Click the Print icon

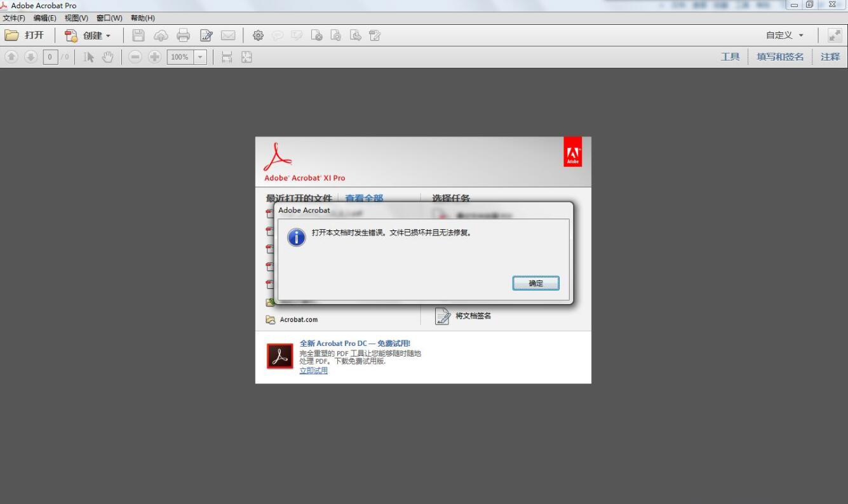[x=184, y=36]
